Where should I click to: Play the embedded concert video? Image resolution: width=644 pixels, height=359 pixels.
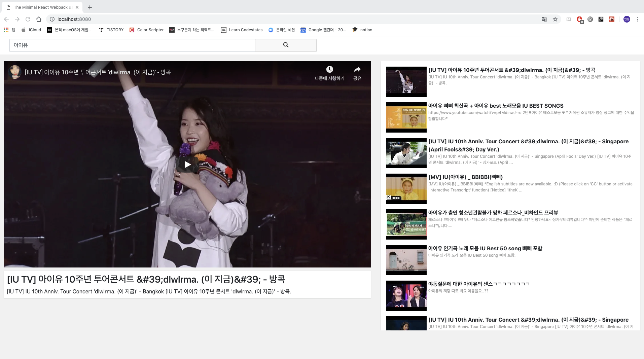pyautogui.click(x=187, y=165)
